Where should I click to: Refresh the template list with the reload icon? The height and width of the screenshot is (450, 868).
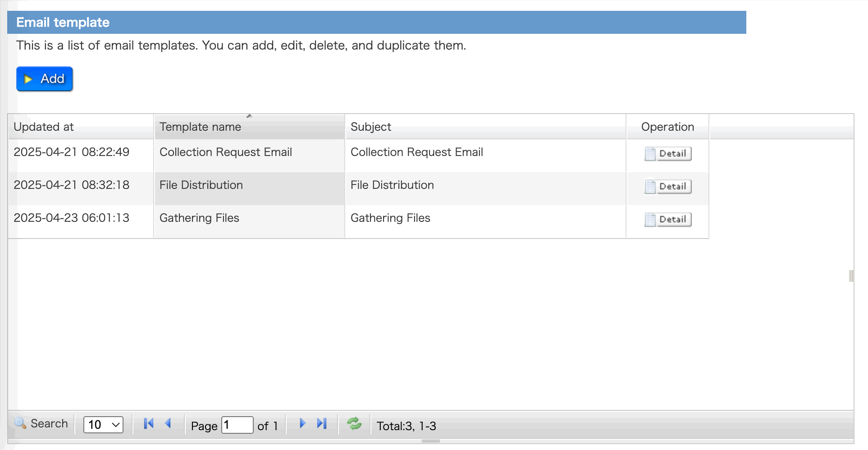point(354,423)
